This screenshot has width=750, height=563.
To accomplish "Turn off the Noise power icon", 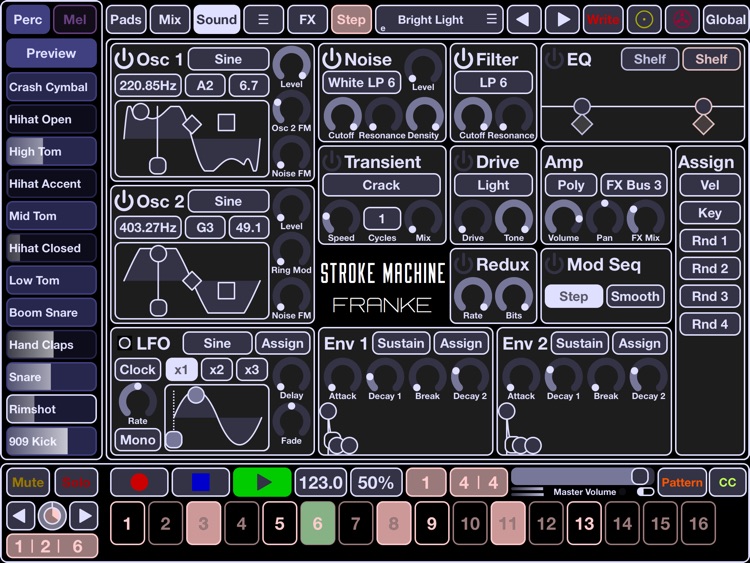I will 333,59.
